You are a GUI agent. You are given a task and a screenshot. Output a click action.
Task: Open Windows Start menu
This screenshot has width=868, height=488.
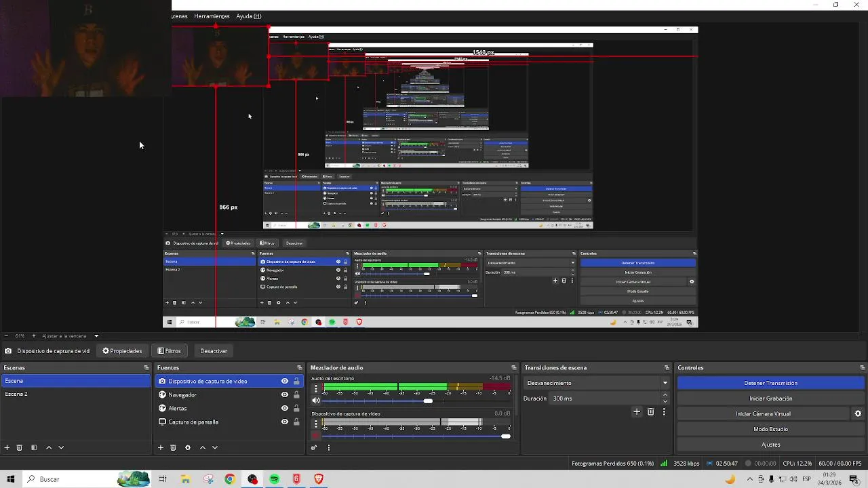(11, 479)
